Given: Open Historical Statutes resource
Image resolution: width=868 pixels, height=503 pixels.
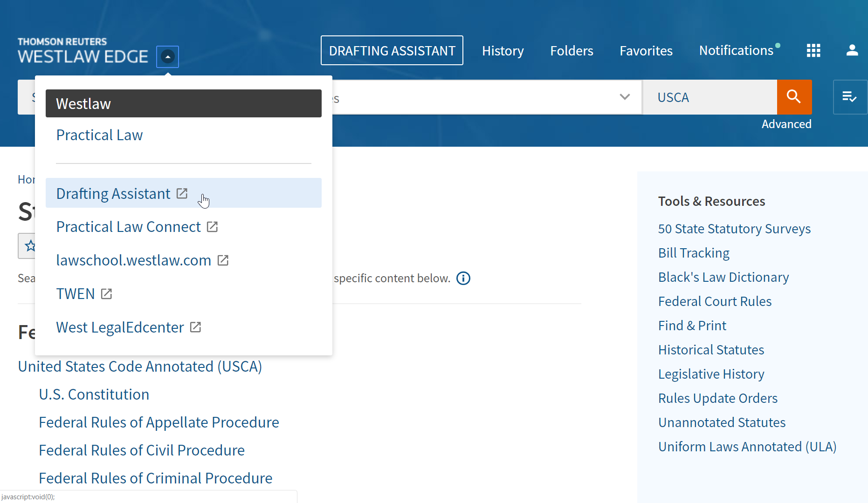Looking at the screenshot, I should (711, 350).
